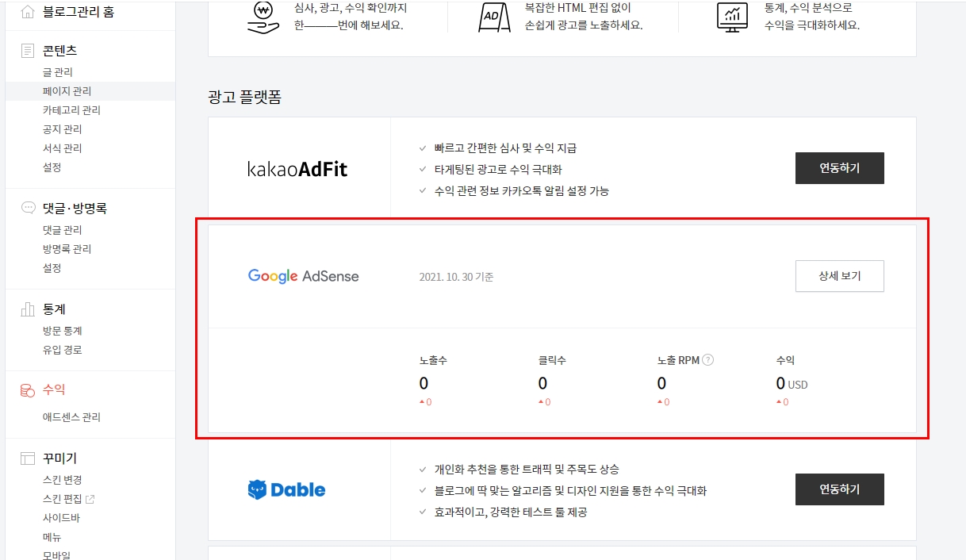This screenshot has height=560, width=966.
Task: Open 사이드바 settings
Action: click(x=61, y=518)
